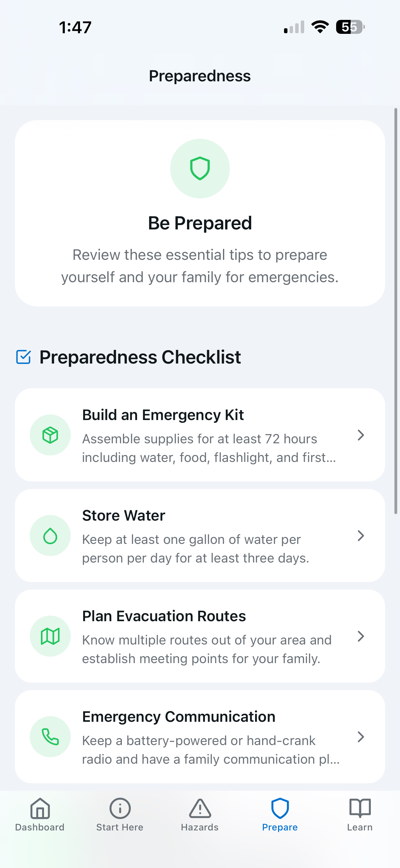Tap the green shield icon above Be Prepared
This screenshot has width=400, height=868.
tap(200, 168)
